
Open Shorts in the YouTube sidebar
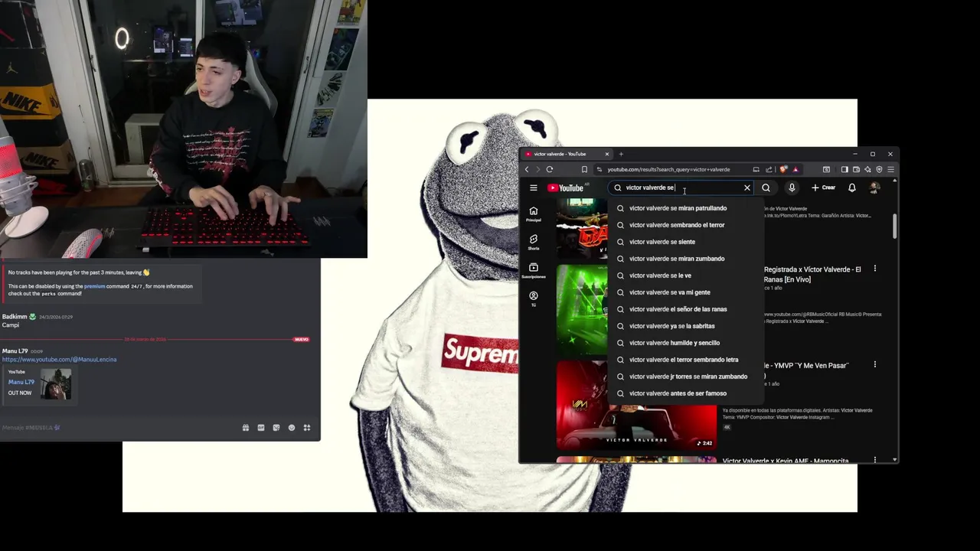coord(534,243)
